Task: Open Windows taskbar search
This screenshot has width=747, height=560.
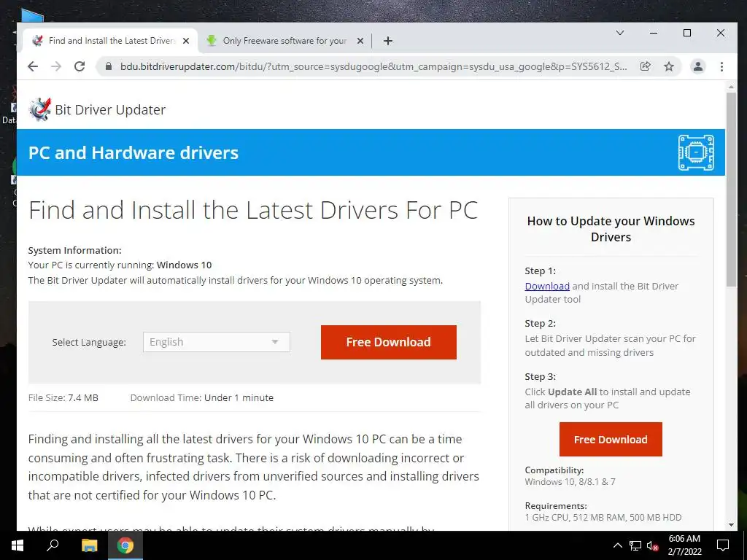Action: (53, 545)
